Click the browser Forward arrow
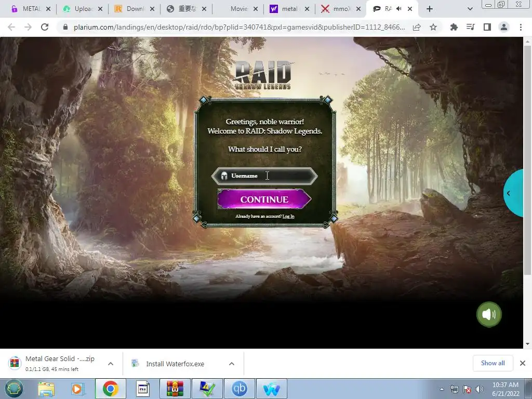Screen dimensions: 532x399 (x=28, y=27)
